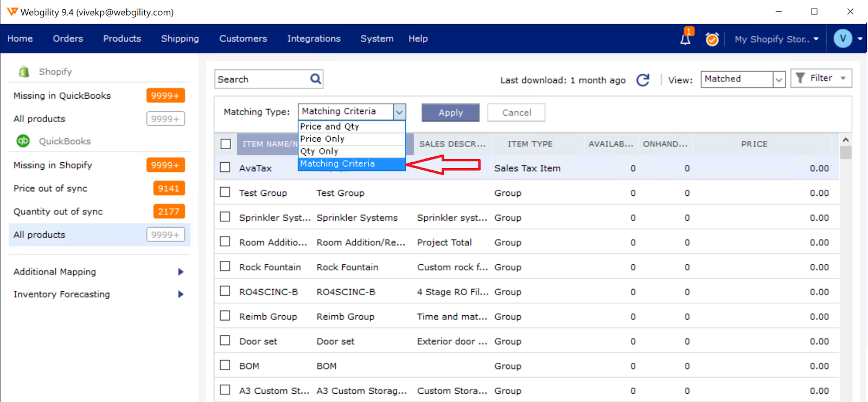Click the 2177 quantity out of sync badge
The image size is (868, 402).
tap(169, 212)
